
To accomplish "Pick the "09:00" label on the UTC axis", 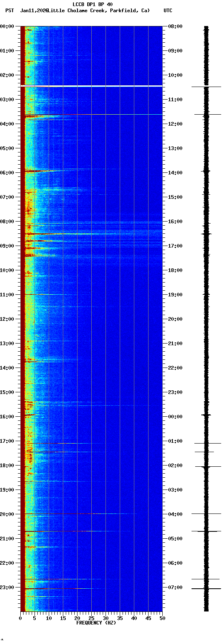I will (x=175, y=51).
